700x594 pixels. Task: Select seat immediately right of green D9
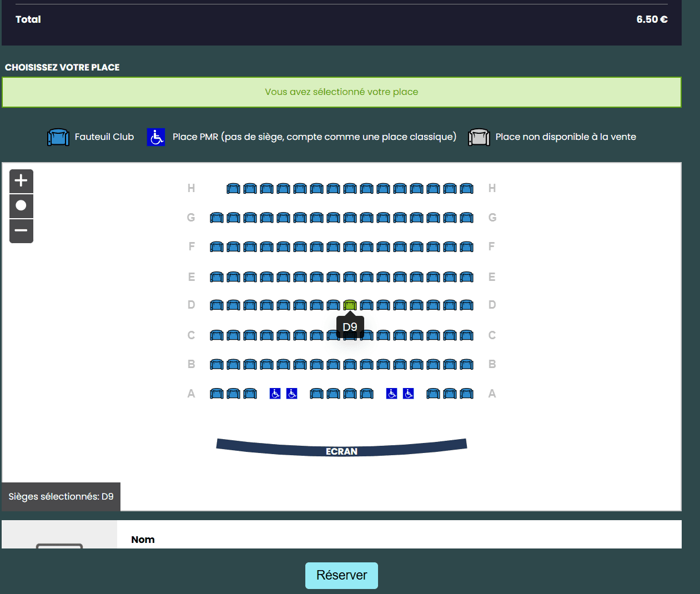pyautogui.click(x=366, y=305)
